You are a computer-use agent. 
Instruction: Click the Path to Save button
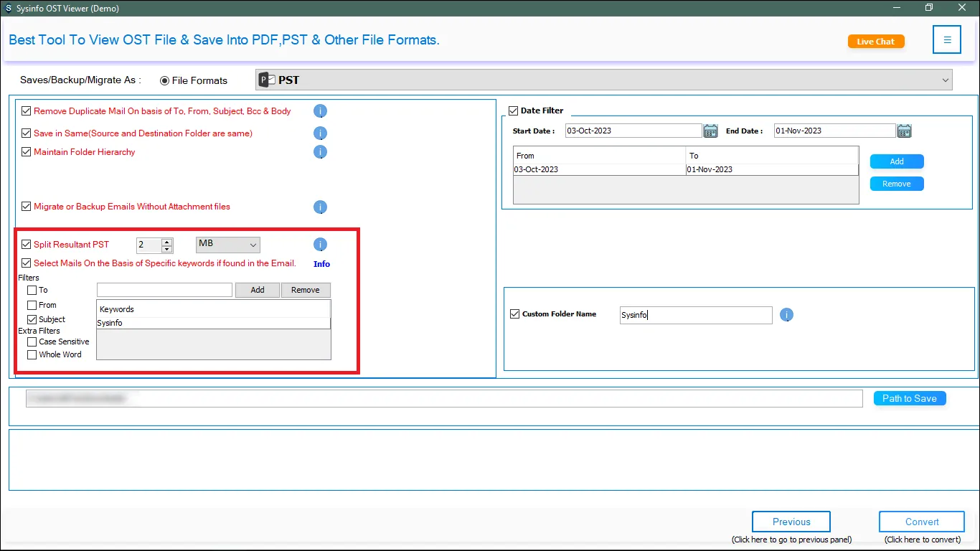point(909,398)
